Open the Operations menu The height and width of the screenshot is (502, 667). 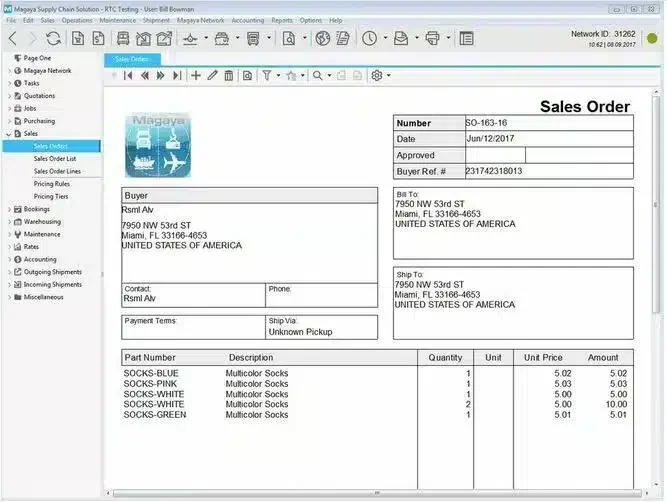[77, 20]
